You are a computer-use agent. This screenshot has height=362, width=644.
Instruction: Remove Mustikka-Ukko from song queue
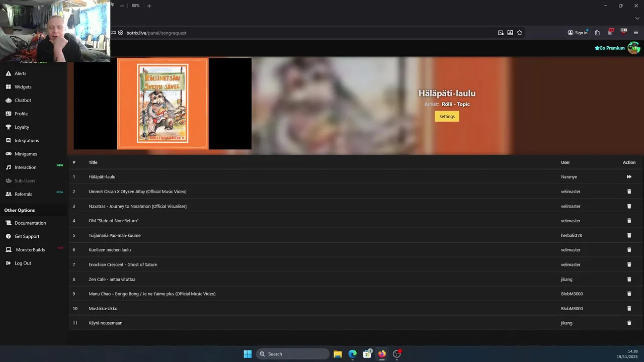click(x=629, y=308)
